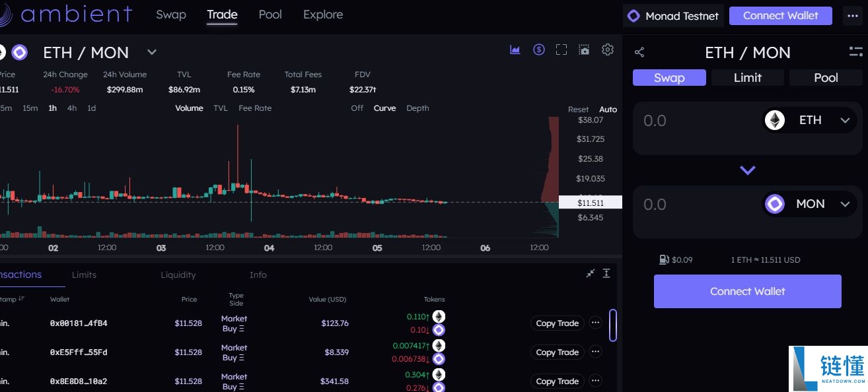Click the share icon beside ETH / MON
The image size is (868, 392).
[x=639, y=52]
